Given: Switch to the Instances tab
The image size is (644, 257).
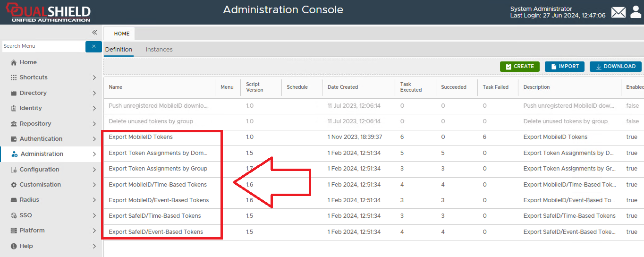Looking at the screenshot, I should coord(159,50).
